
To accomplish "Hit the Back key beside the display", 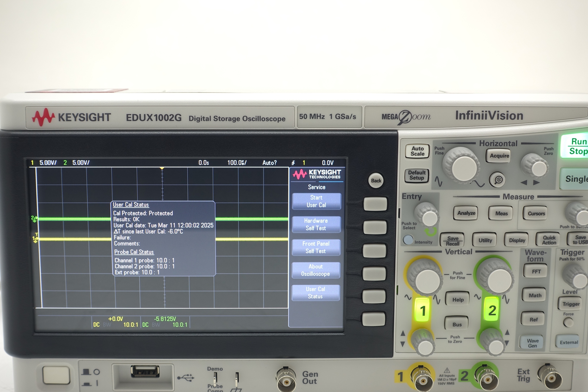I will coord(376,181).
